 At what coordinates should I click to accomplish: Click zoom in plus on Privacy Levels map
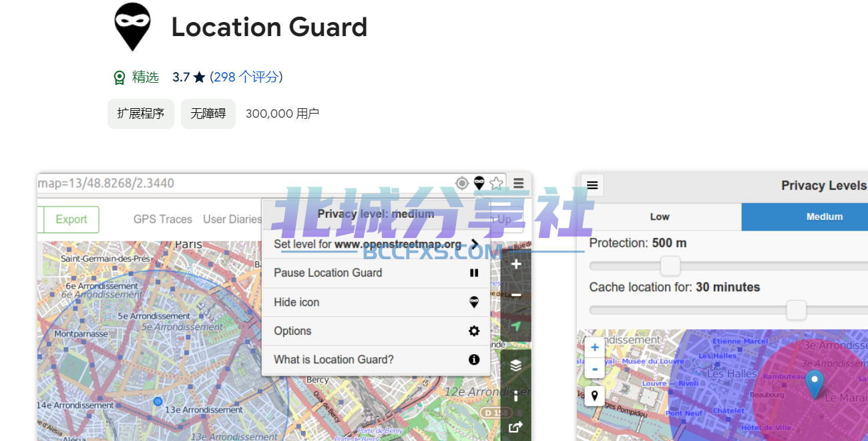[594, 347]
